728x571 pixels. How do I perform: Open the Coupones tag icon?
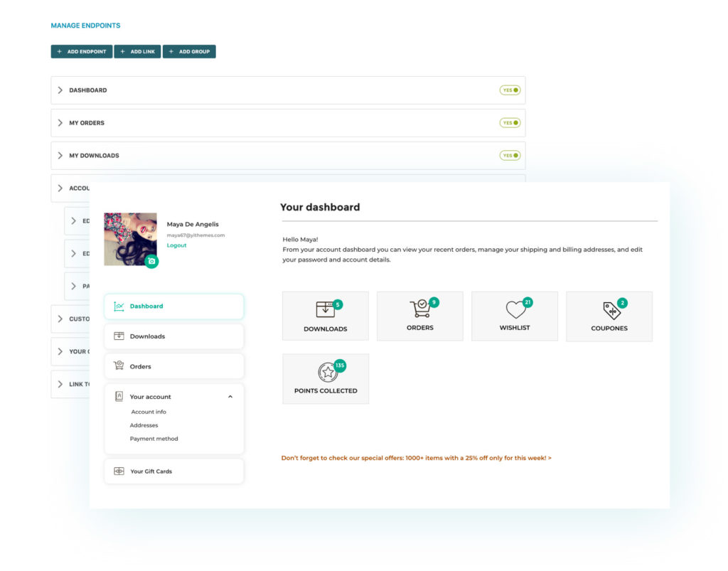(611, 310)
